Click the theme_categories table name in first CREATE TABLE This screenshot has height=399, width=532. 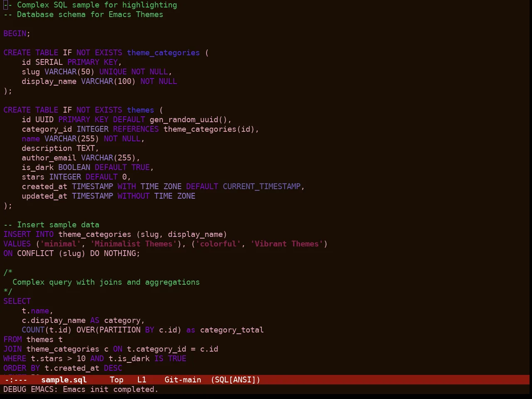[x=163, y=52]
